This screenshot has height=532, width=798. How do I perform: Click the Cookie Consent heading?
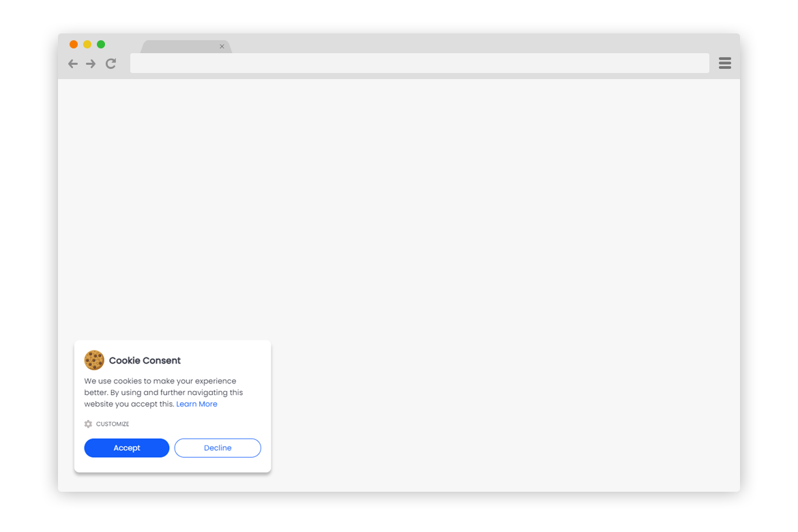click(x=145, y=360)
